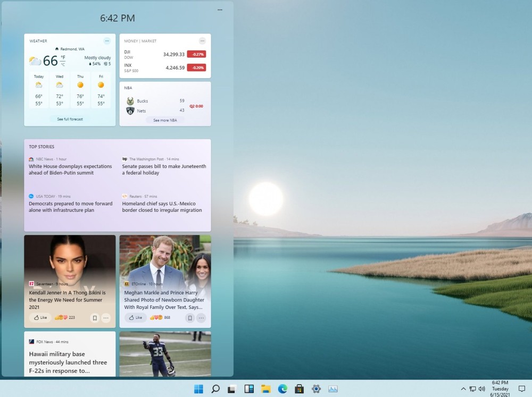Open the Widgets taskbar icon
Screen dimensions: 532x397
pyautogui.click(x=249, y=388)
